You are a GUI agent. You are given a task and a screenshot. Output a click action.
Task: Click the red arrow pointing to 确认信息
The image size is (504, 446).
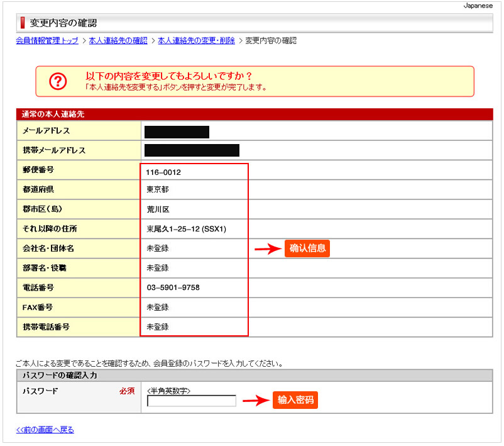(266, 249)
